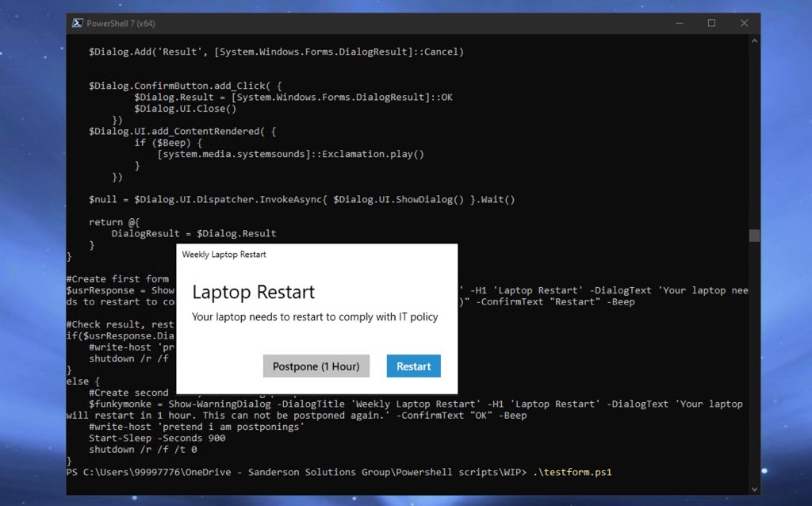Viewport: 812px width, 506px height.
Task: Click the scrollbar track above the thumb
Action: (754, 135)
